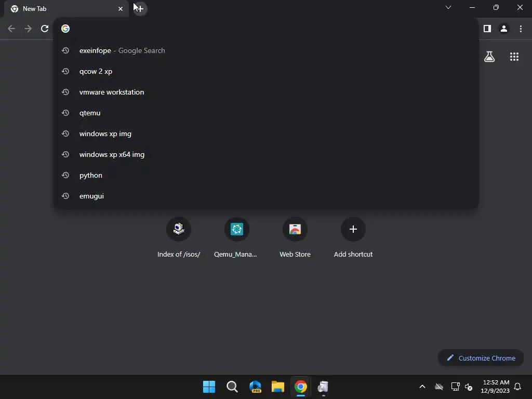Click history icon beside qcow 2 xp

point(65,71)
